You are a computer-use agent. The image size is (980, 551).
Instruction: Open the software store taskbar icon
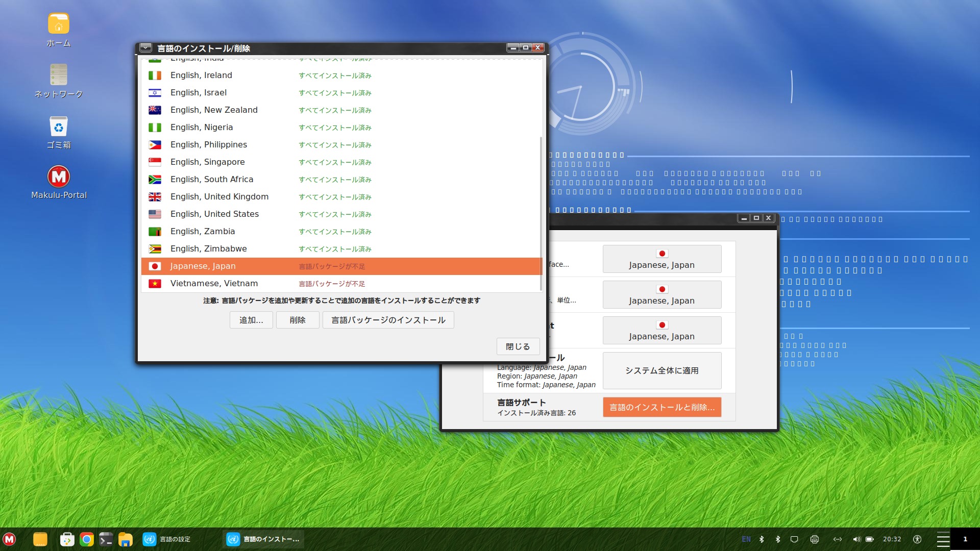67,539
